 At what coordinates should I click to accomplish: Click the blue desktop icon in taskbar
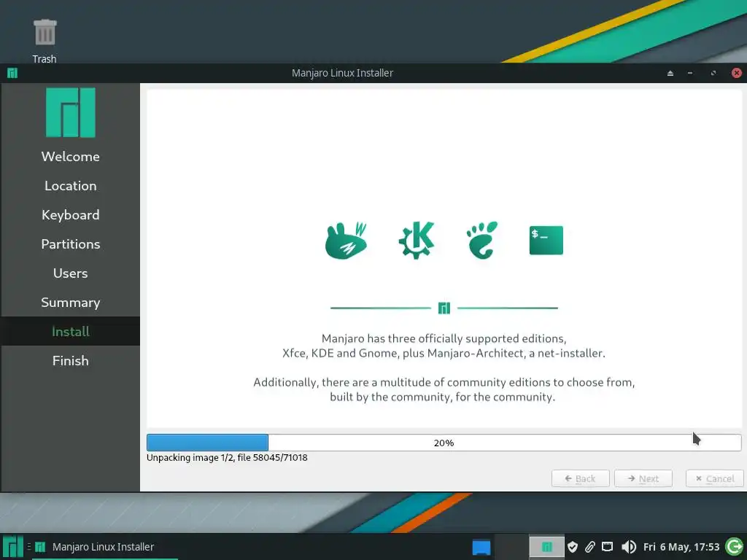coord(481,547)
